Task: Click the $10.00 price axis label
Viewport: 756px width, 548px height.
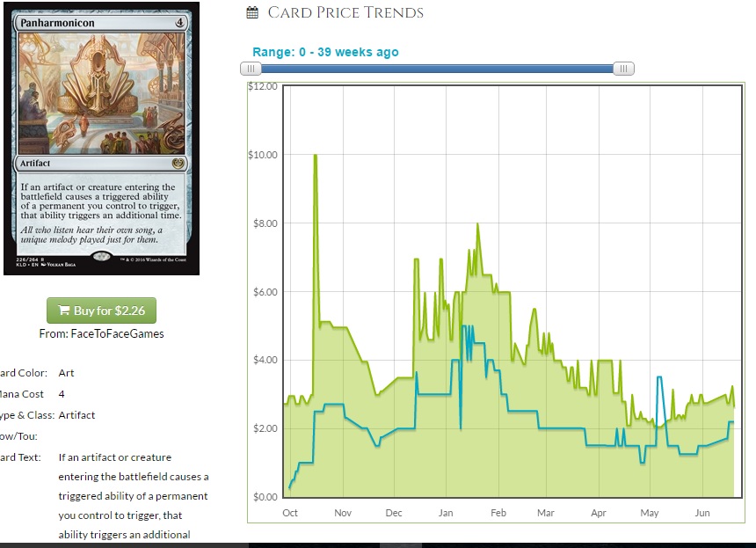Action: 263,155
